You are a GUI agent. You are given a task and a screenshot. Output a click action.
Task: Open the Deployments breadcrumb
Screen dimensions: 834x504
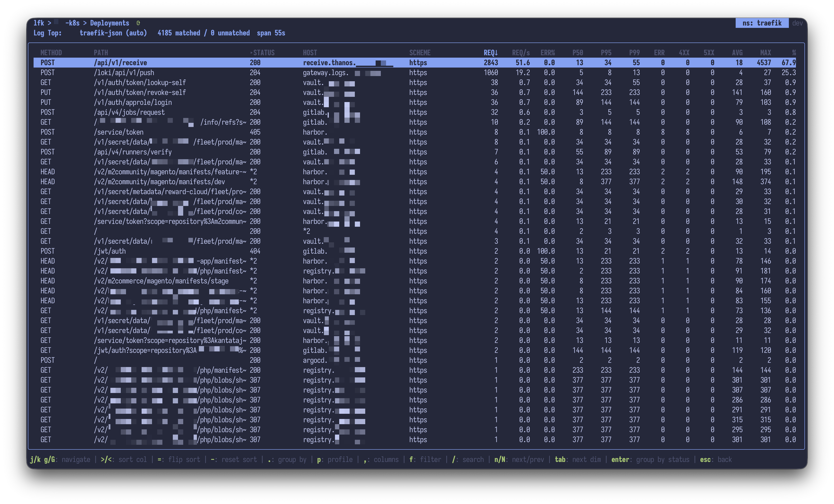click(x=109, y=23)
